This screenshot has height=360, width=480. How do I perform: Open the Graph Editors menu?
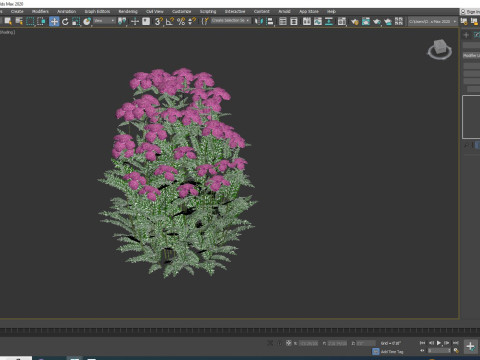click(x=97, y=11)
